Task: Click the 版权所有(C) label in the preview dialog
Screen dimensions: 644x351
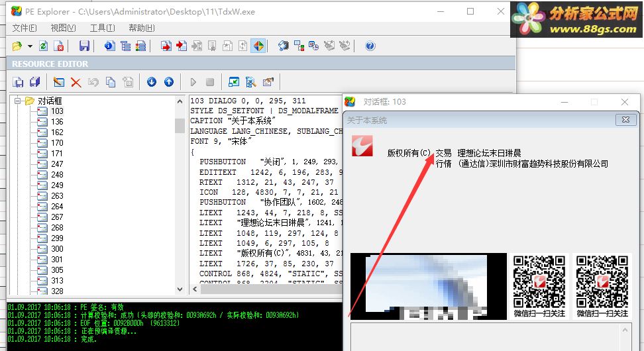Action: click(x=409, y=153)
